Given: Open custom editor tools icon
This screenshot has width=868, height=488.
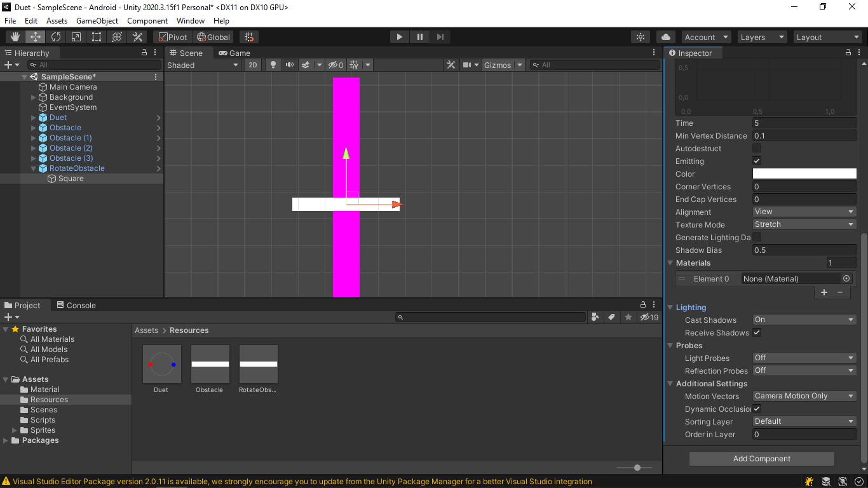Looking at the screenshot, I should [137, 37].
